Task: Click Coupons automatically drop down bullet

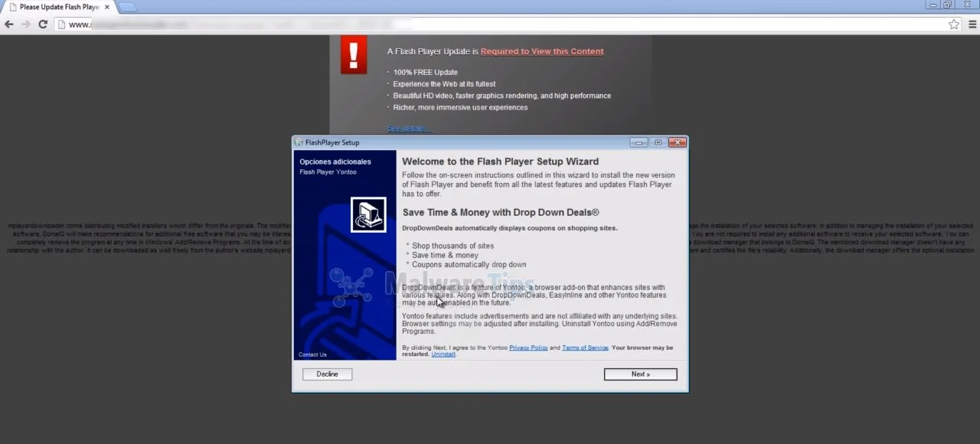Action: [469, 265]
